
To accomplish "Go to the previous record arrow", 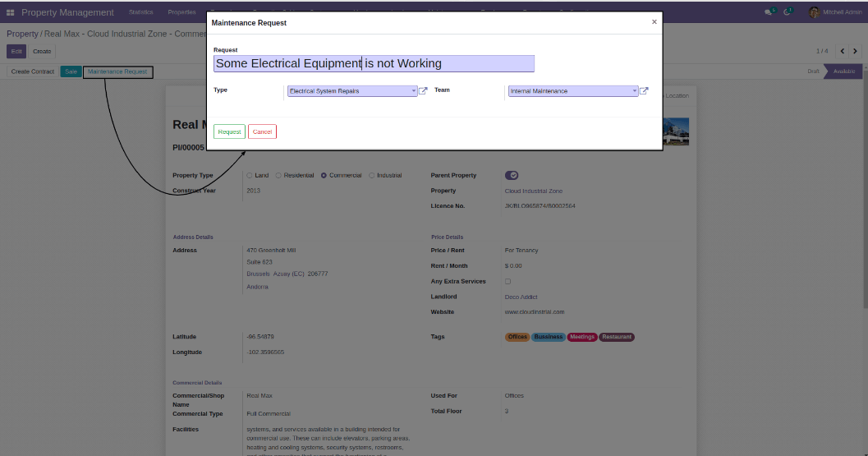I will point(841,51).
